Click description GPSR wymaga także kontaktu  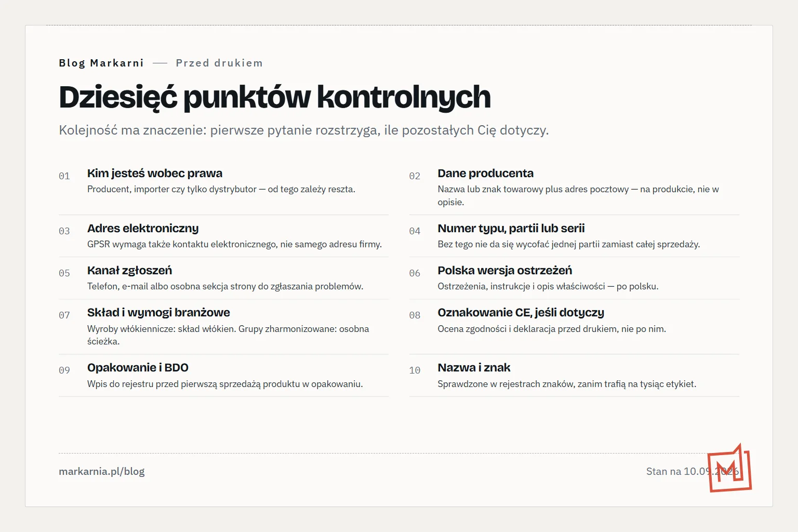point(234,244)
